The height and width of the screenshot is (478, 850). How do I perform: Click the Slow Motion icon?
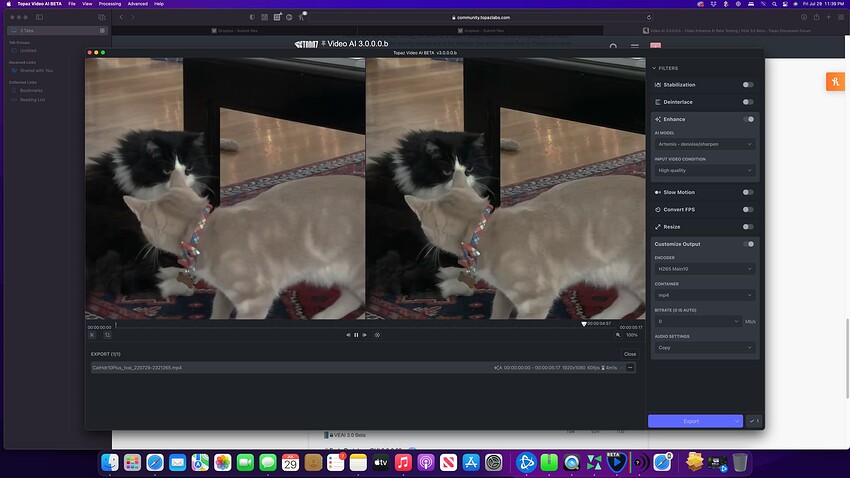click(x=658, y=192)
